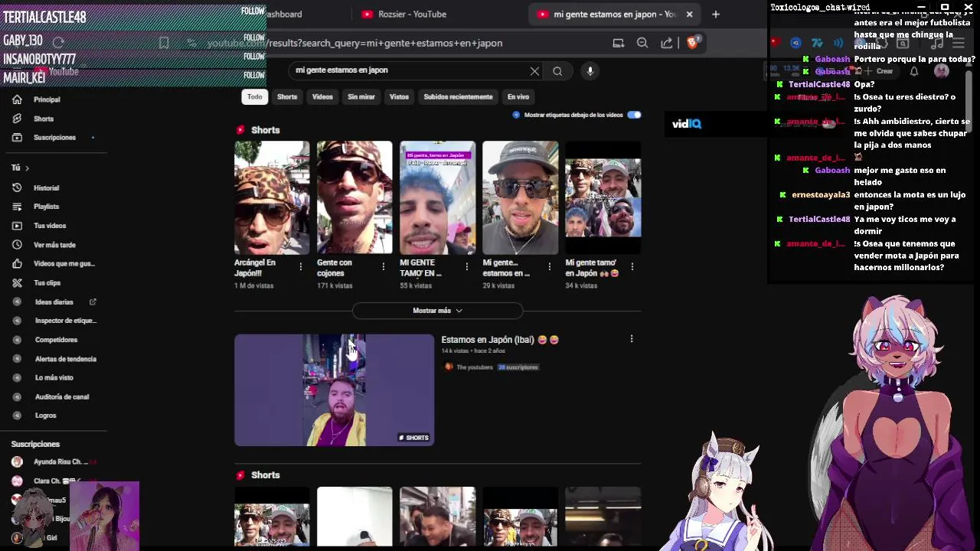The image size is (980, 551).
Task: Clear the YouTube search box
Action: coord(534,71)
